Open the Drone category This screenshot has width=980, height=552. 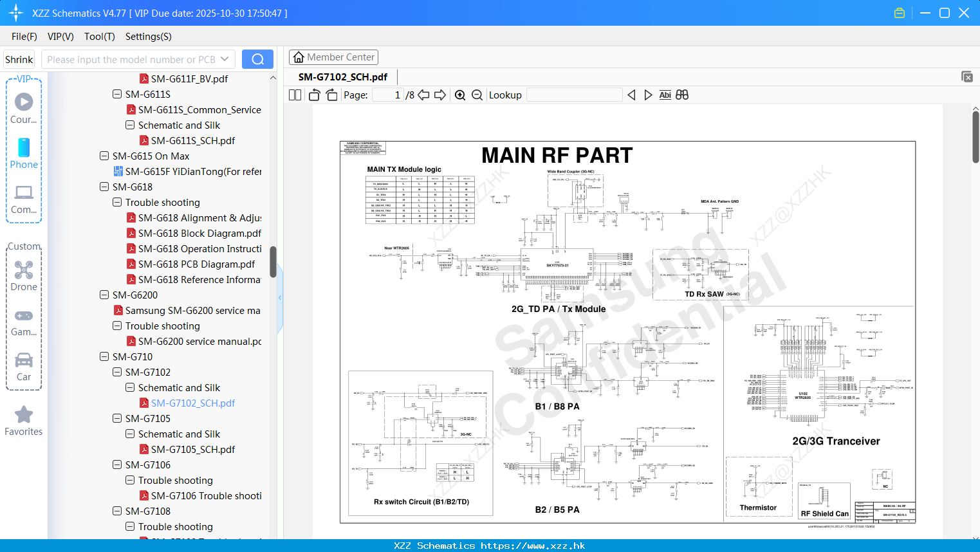pyautogui.click(x=24, y=275)
